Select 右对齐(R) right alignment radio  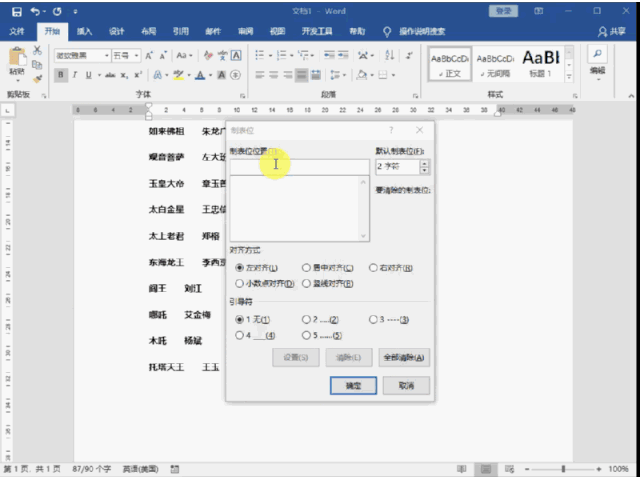point(373,268)
